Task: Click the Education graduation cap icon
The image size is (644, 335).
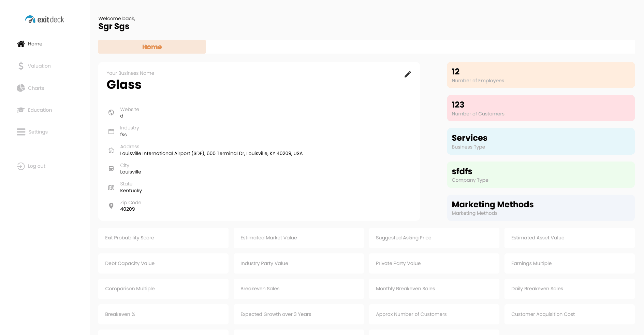Action: pos(21,110)
